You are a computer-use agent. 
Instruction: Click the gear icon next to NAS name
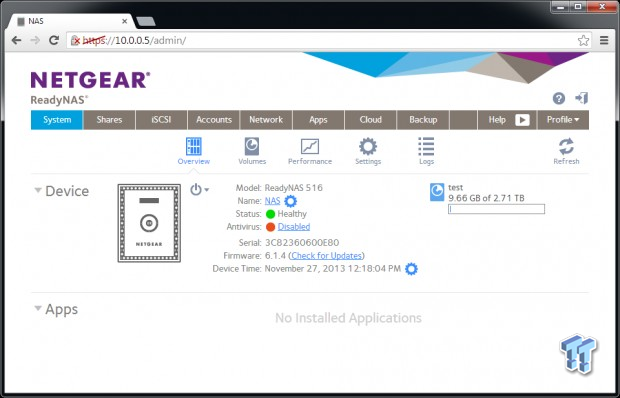tap(291, 201)
